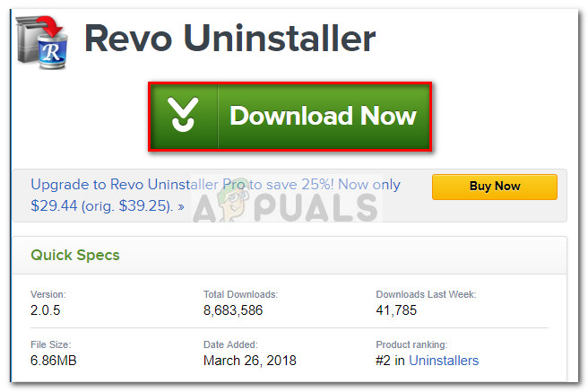Open the Uninstallers category link
Viewport: 588px width, 392px height.
[x=444, y=361]
